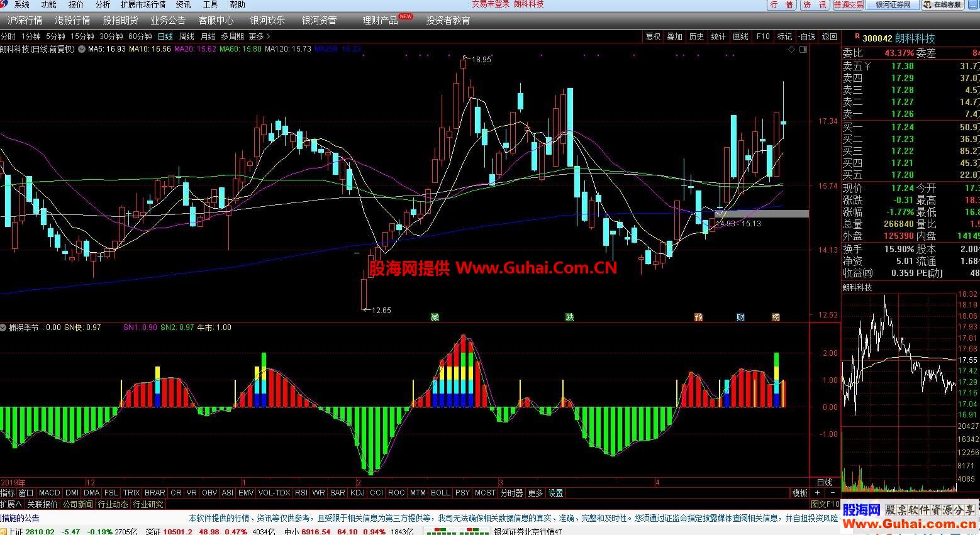Open the 功能 menu

49,4
